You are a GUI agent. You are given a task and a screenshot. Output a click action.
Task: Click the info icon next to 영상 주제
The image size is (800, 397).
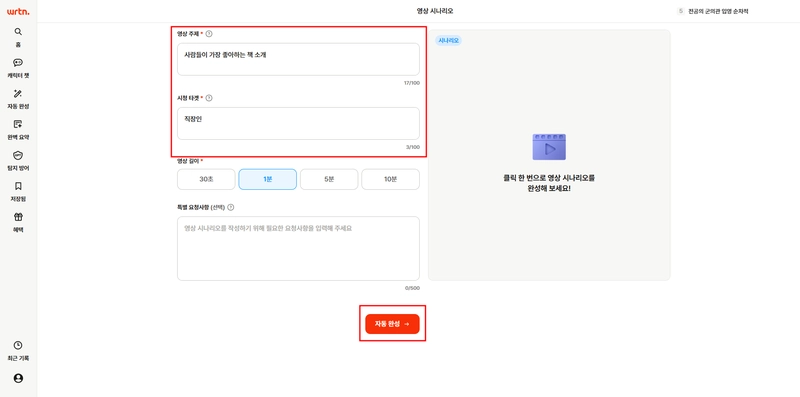point(209,34)
